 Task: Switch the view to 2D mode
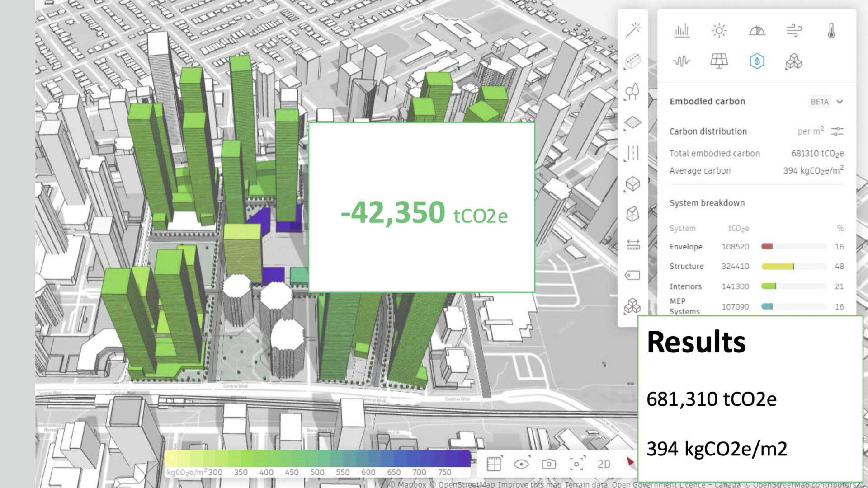(x=604, y=464)
